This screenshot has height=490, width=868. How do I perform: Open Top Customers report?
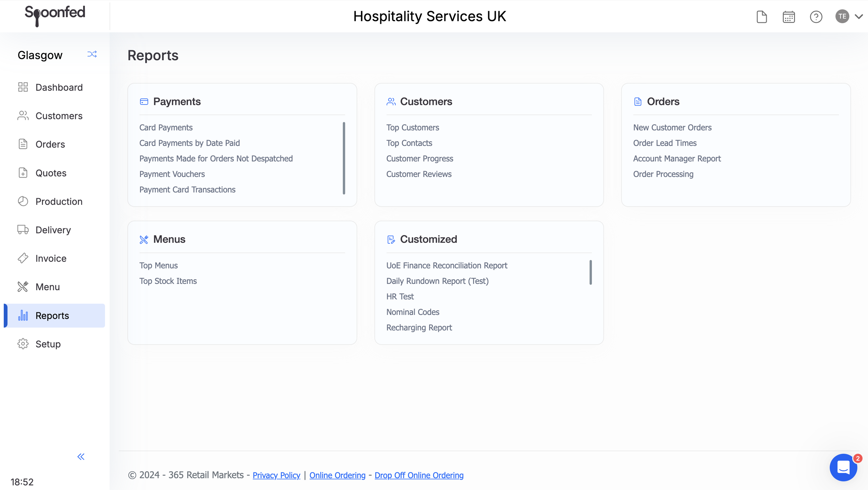point(412,127)
